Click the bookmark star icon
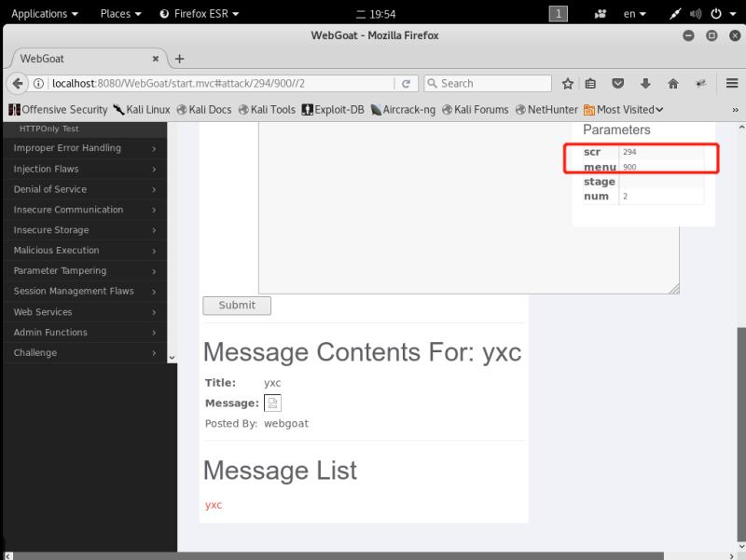The width and height of the screenshot is (746, 560). (x=567, y=84)
